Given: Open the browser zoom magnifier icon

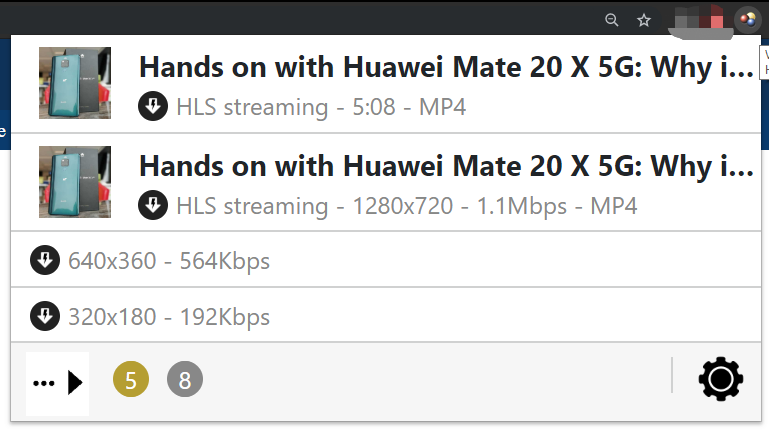Looking at the screenshot, I should coord(612,20).
